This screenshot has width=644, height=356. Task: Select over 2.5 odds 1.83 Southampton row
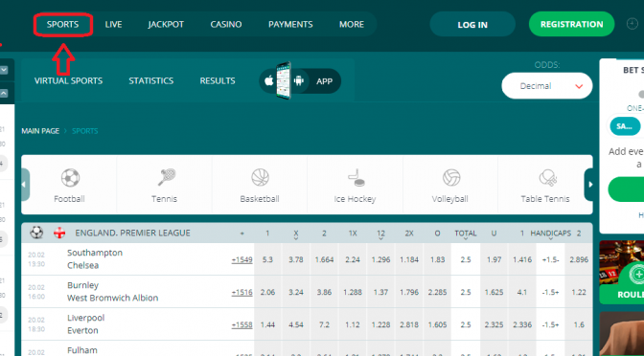[x=437, y=259]
